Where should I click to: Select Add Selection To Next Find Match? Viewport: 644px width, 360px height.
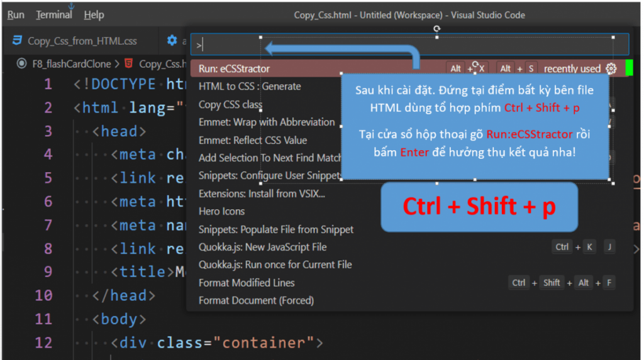tap(270, 158)
